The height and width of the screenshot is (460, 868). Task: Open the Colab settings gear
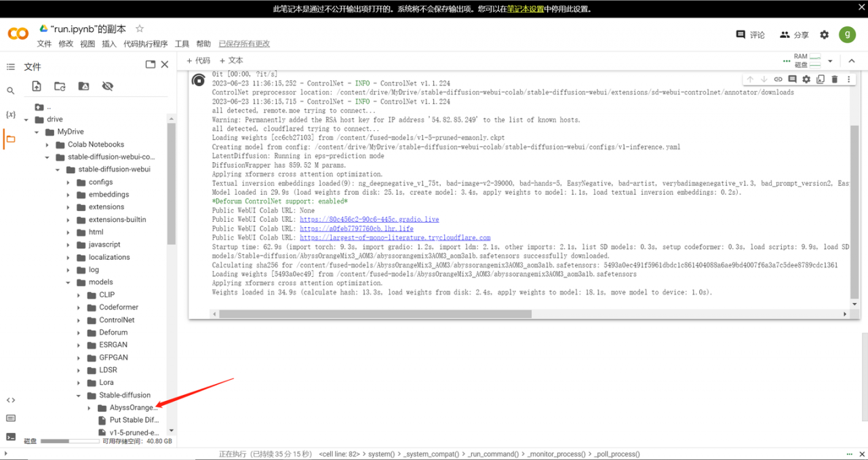[825, 35]
